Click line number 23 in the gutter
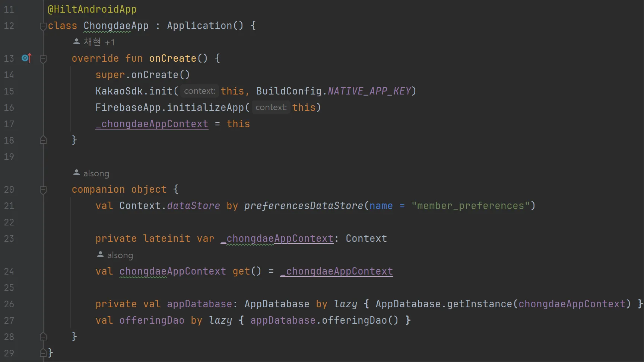This screenshot has width=644, height=362. click(9, 238)
